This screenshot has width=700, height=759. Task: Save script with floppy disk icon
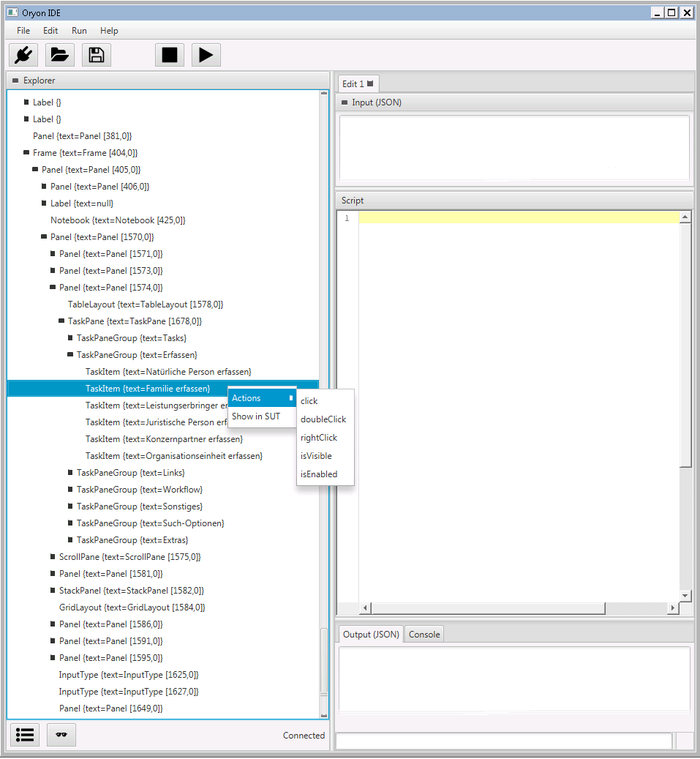(x=96, y=55)
